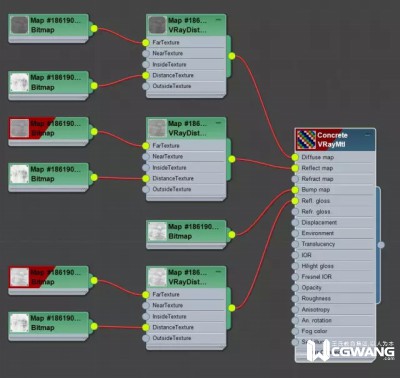The image size is (400, 378).
Task: Select the Translucency input socket
Action: coord(295,244)
